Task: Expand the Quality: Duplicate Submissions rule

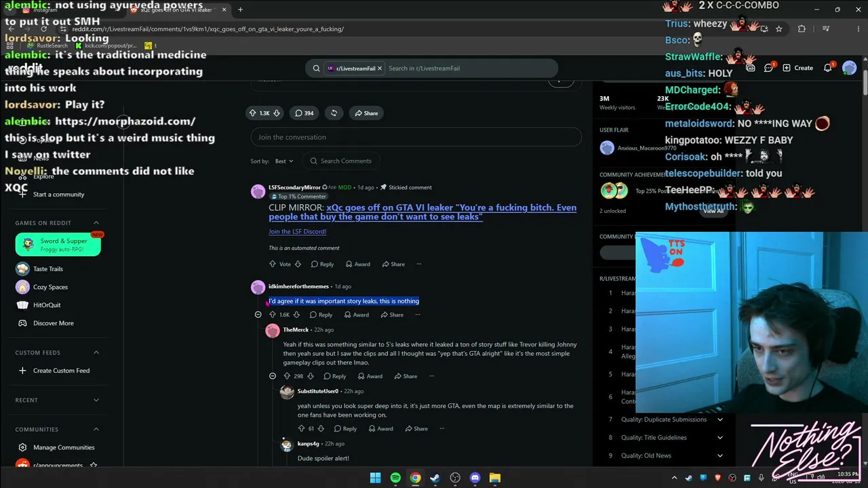Action: (720, 420)
